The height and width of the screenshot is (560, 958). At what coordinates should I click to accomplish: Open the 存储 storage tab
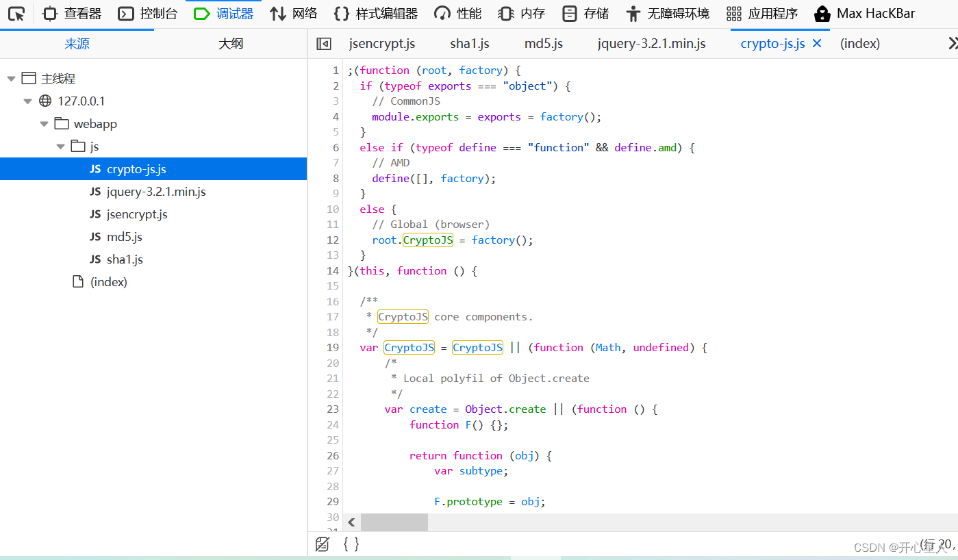[x=585, y=14]
